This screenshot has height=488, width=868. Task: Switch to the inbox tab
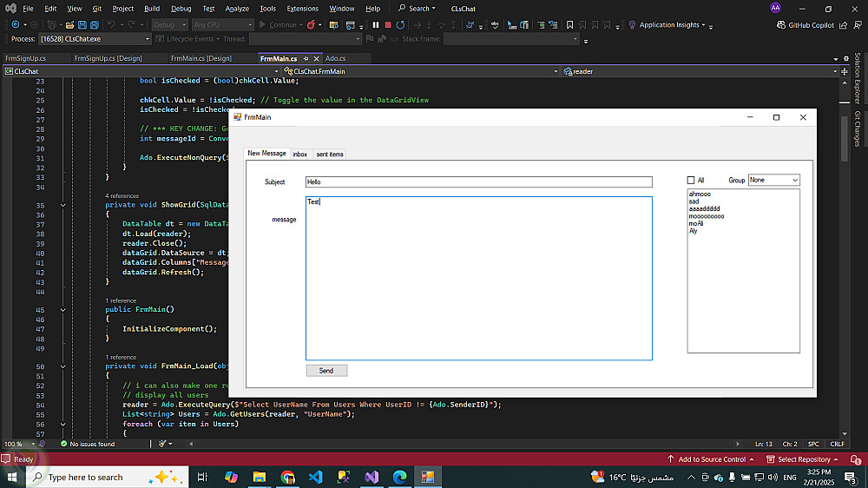tap(299, 154)
